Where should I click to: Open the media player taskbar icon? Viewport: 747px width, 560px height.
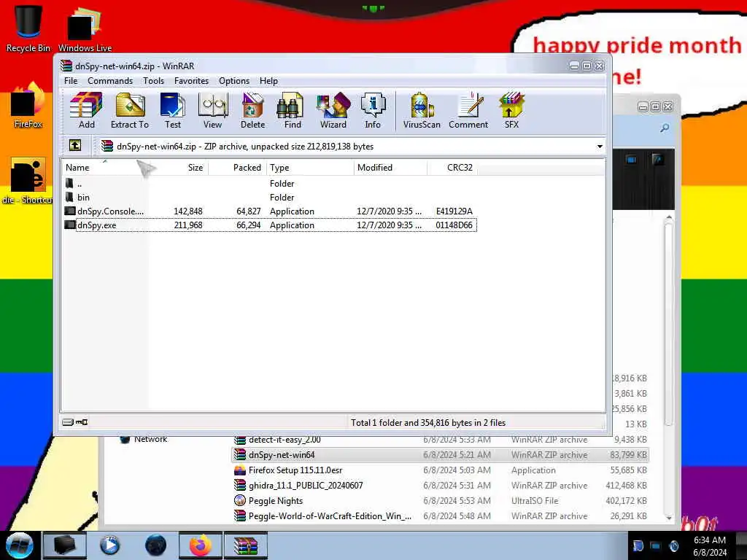coord(109,545)
